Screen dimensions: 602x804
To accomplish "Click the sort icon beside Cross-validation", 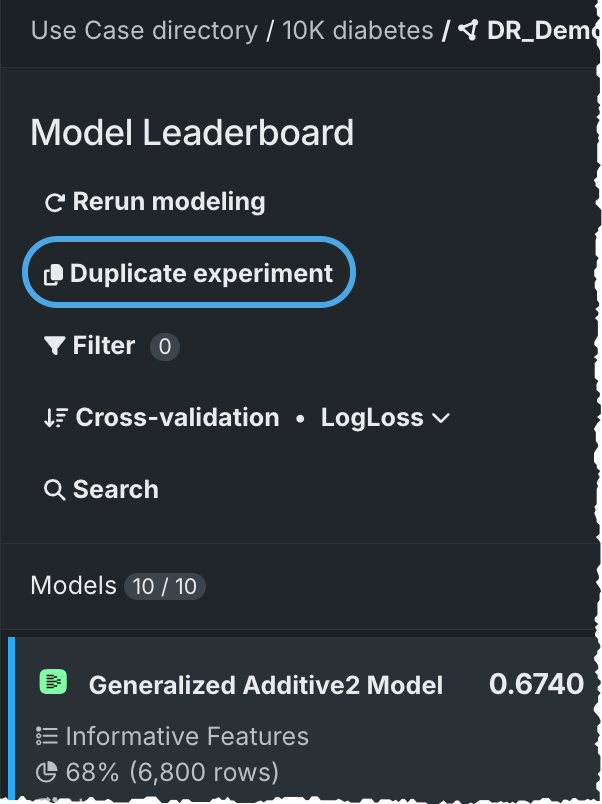I will click(x=55, y=418).
